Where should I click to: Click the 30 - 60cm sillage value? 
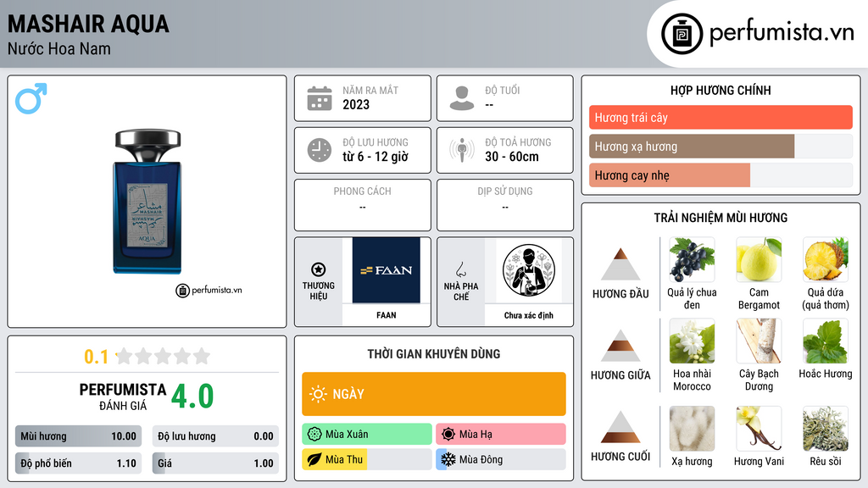point(512,157)
